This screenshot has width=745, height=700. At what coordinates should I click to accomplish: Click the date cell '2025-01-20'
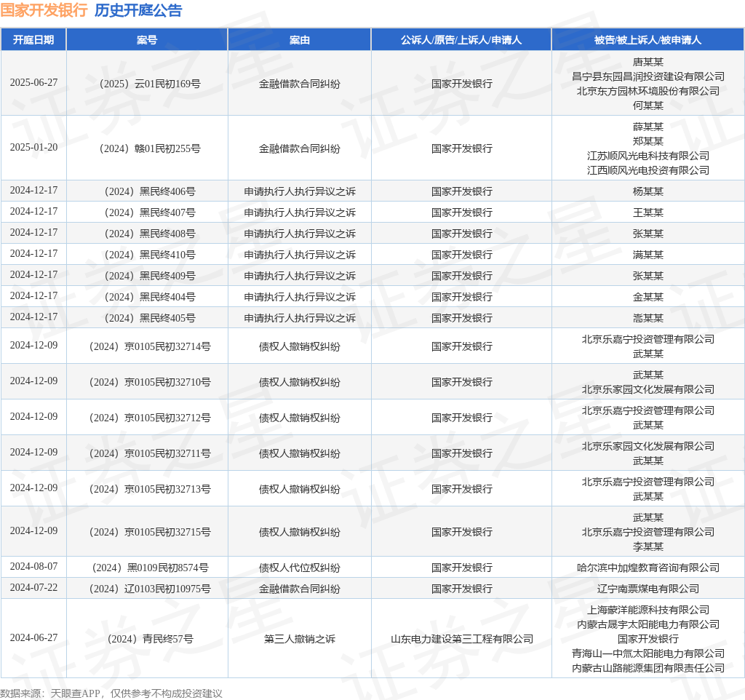tap(33, 148)
